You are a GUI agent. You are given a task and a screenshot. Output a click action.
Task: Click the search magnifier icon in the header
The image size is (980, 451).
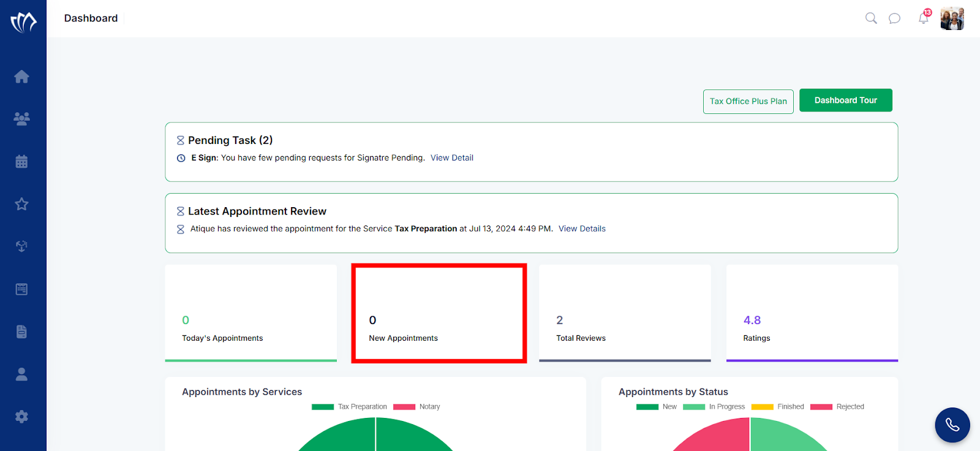(871, 18)
